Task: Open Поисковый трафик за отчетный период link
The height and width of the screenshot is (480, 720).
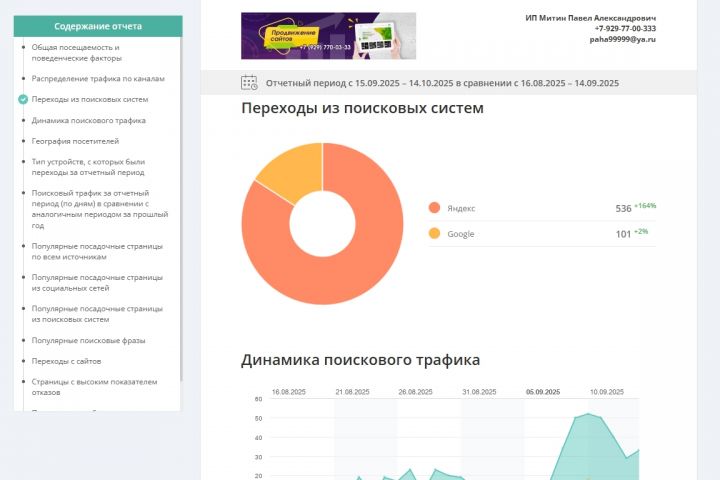Action: pyautogui.click(x=100, y=209)
